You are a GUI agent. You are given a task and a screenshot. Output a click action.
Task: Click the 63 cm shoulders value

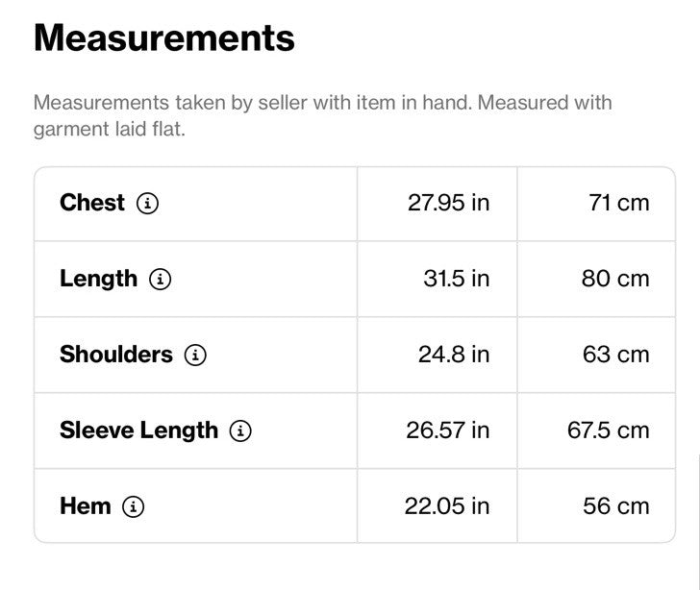point(615,355)
